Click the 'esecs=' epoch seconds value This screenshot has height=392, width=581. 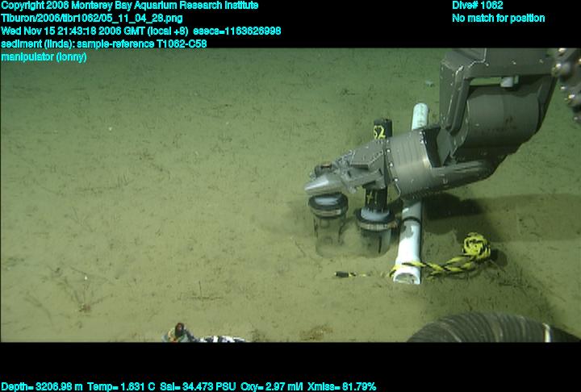(x=237, y=31)
